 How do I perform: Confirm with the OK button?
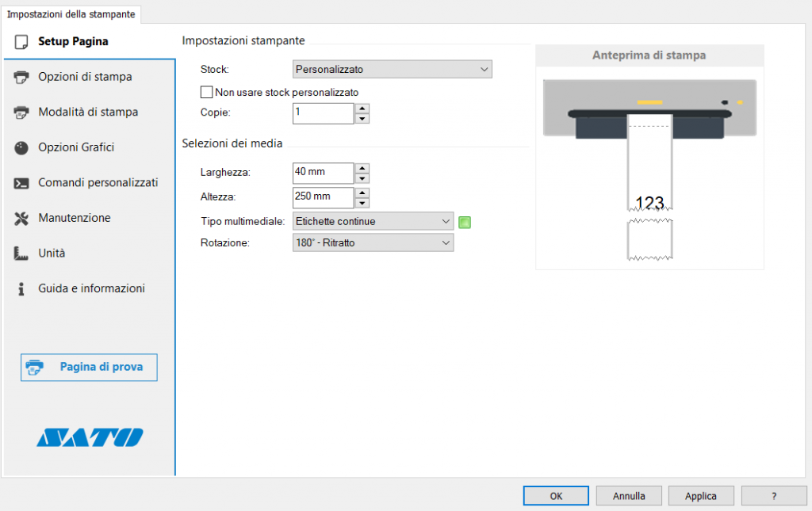(556, 496)
